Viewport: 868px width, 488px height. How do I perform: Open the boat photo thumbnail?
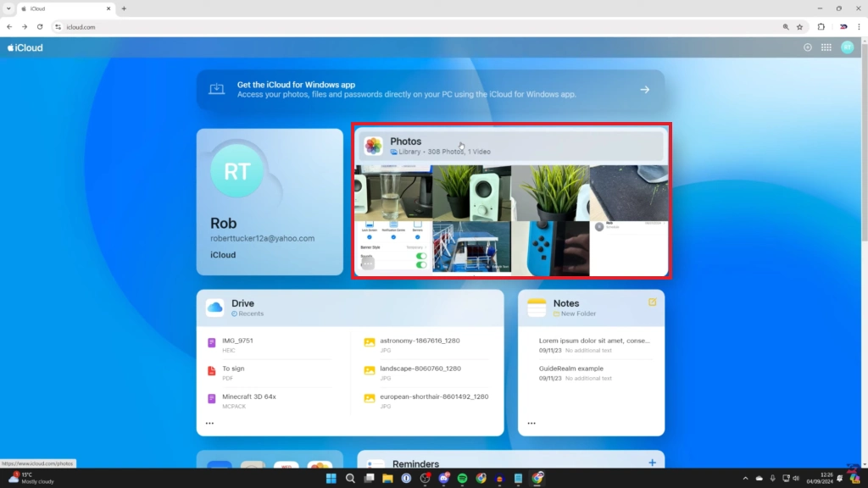point(471,248)
